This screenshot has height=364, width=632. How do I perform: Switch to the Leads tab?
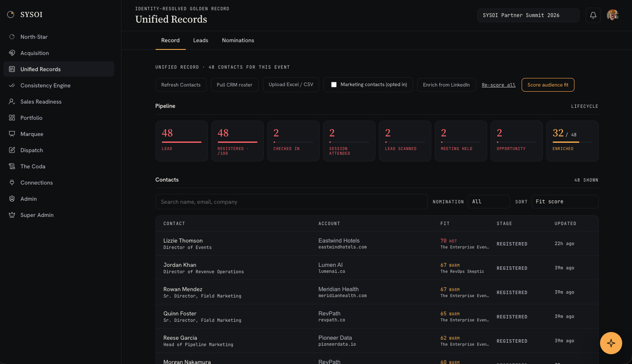pos(201,40)
